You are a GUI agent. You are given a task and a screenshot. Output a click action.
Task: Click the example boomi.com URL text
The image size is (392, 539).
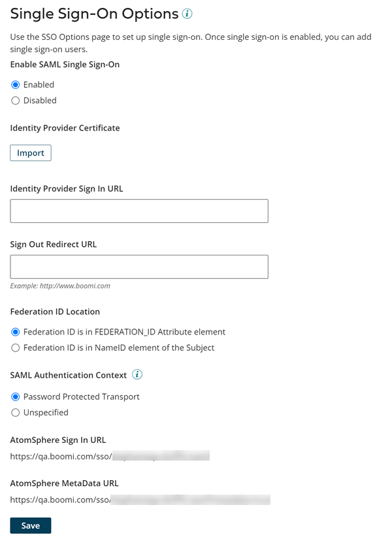[61, 286]
